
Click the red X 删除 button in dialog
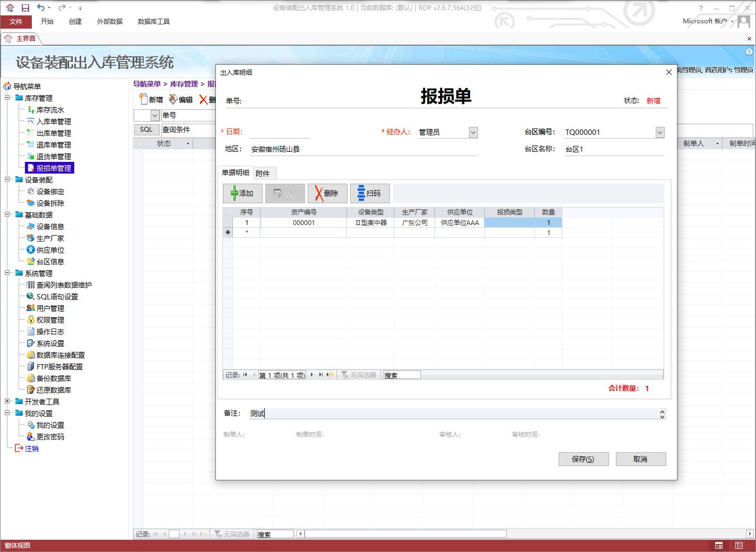click(x=327, y=193)
